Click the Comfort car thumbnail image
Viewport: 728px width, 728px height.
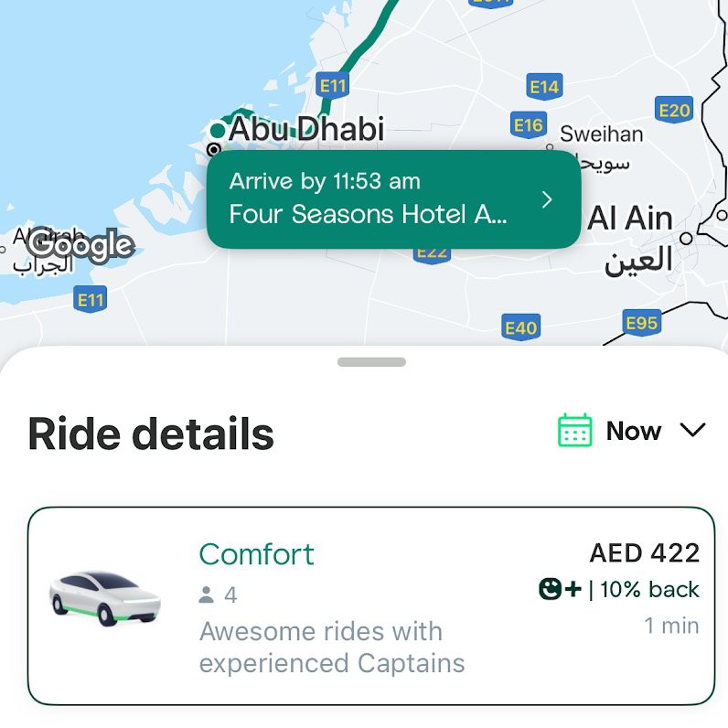105,598
